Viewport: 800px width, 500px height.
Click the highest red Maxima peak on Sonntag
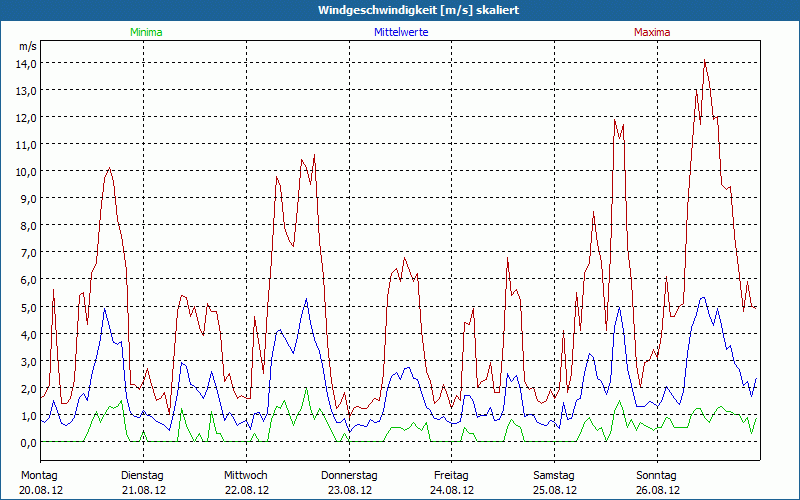[x=705, y=61]
